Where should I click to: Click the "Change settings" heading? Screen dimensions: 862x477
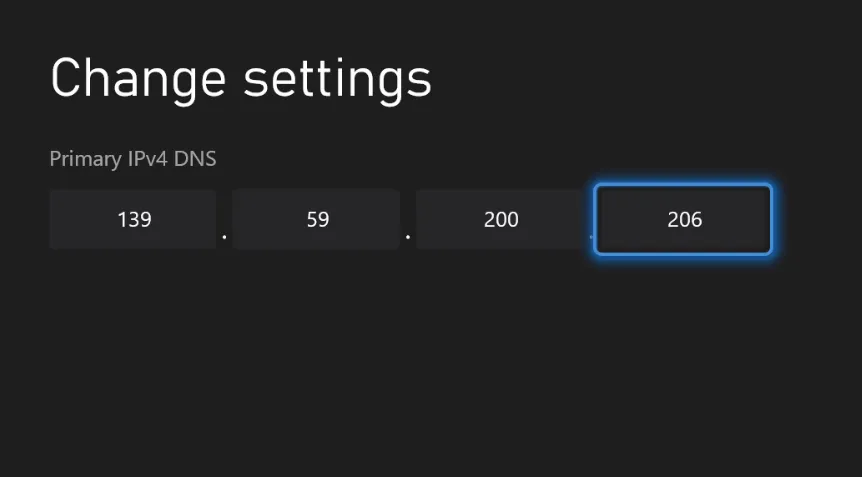click(x=241, y=77)
